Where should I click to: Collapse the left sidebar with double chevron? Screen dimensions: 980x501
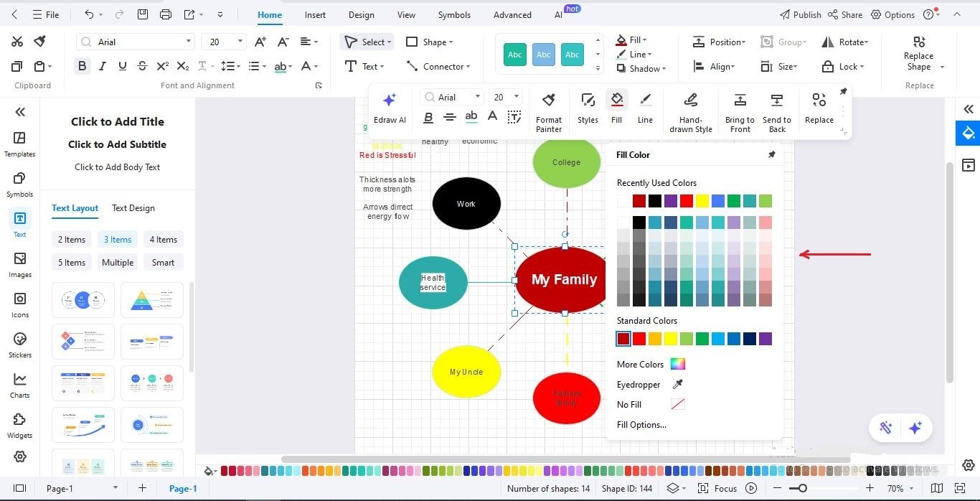(20, 111)
